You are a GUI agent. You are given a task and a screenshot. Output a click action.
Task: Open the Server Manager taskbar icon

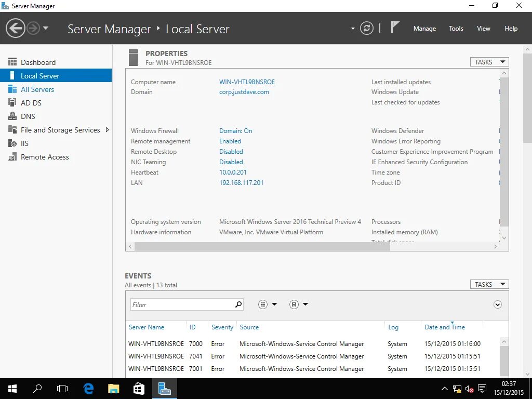click(x=164, y=388)
